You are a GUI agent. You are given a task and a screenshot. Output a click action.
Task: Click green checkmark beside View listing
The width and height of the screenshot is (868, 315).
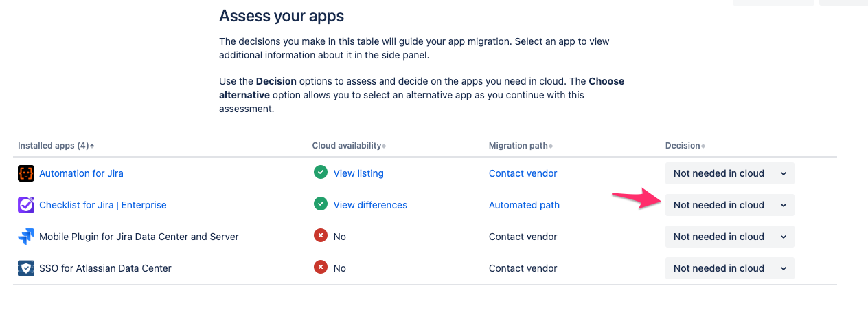[x=321, y=173]
